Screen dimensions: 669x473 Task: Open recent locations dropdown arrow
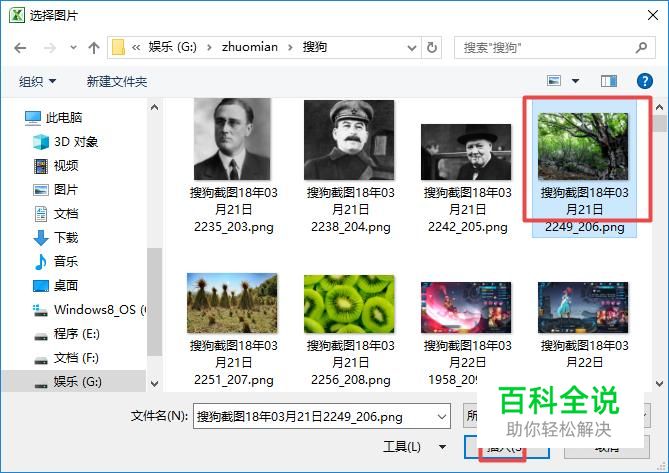click(73, 47)
